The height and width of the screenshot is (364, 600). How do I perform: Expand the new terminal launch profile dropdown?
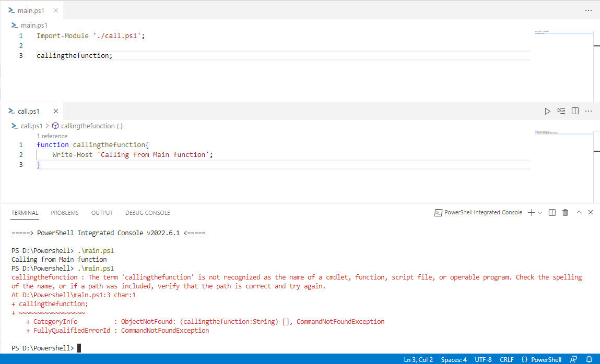coord(540,213)
